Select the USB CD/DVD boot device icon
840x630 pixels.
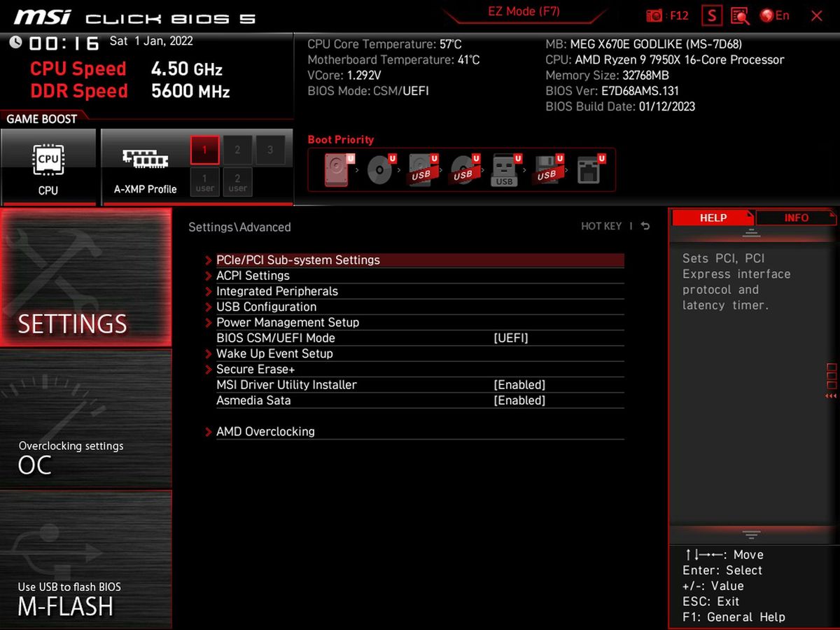tap(463, 169)
